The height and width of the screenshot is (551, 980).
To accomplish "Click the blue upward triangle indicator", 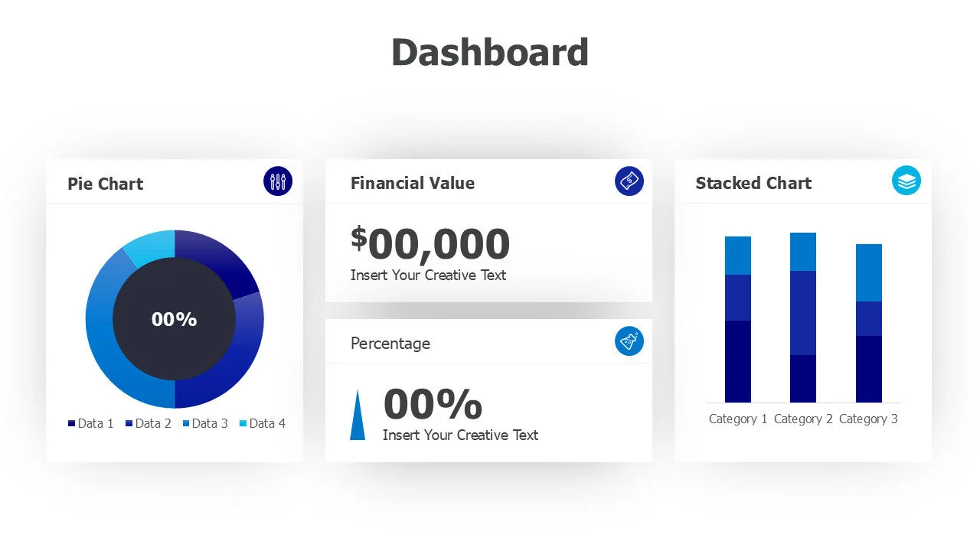I will 358,418.
